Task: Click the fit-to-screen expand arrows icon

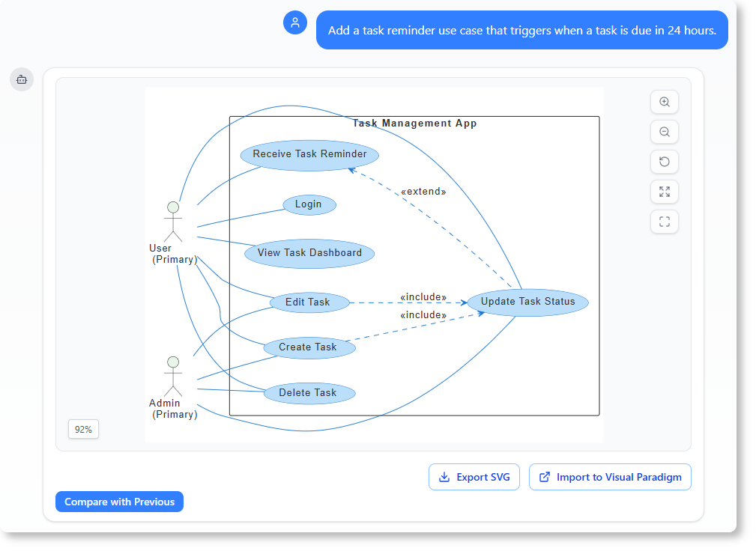Action: [664, 192]
